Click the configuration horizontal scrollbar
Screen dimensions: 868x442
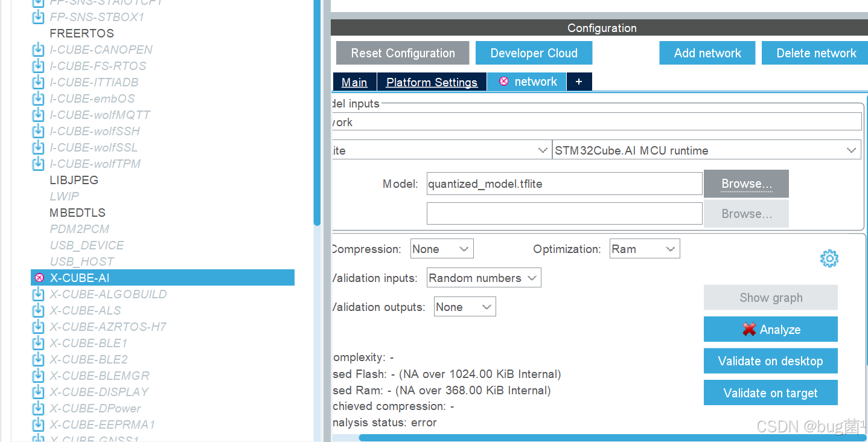pyautogui.click(x=613, y=438)
